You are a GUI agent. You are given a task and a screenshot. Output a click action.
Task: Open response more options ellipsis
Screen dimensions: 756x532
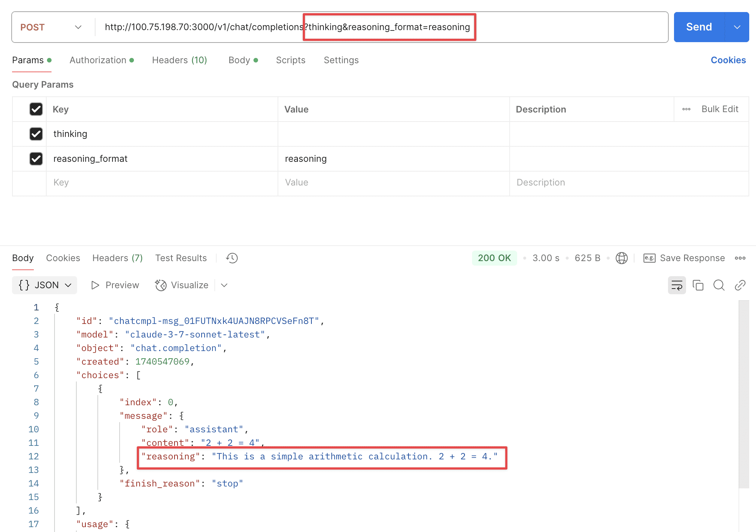(740, 258)
